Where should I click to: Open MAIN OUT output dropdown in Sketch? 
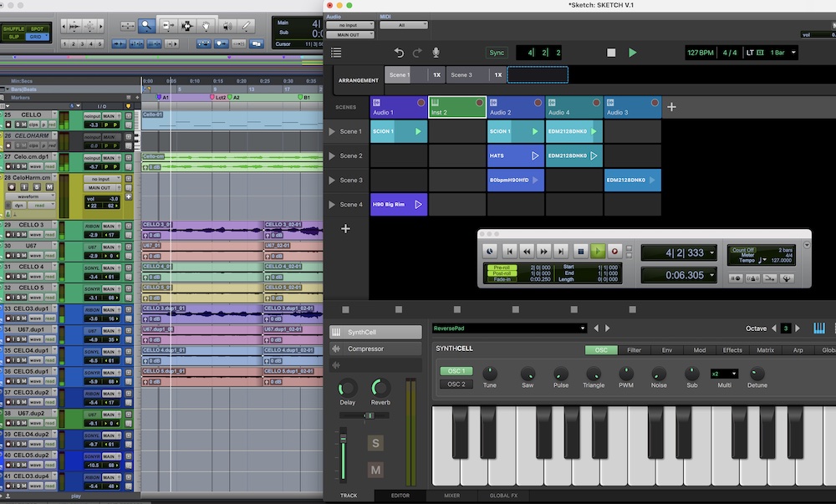point(349,34)
